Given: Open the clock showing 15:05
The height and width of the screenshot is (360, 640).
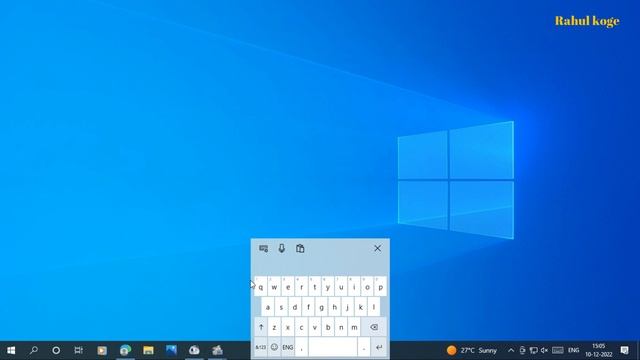Looking at the screenshot, I should (x=599, y=350).
